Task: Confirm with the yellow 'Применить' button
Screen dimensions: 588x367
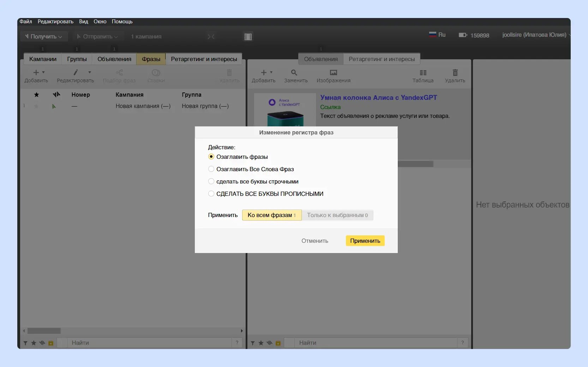Action: pos(365,241)
